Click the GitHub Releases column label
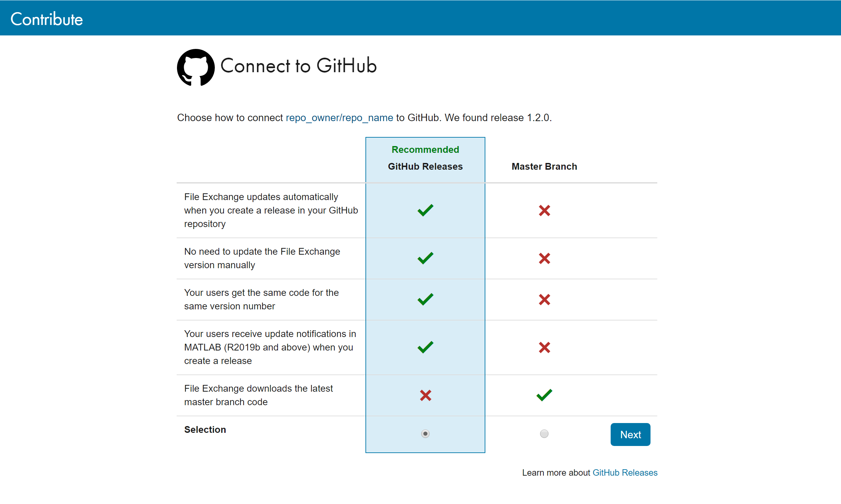The width and height of the screenshot is (841, 504). tap(425, 166)
